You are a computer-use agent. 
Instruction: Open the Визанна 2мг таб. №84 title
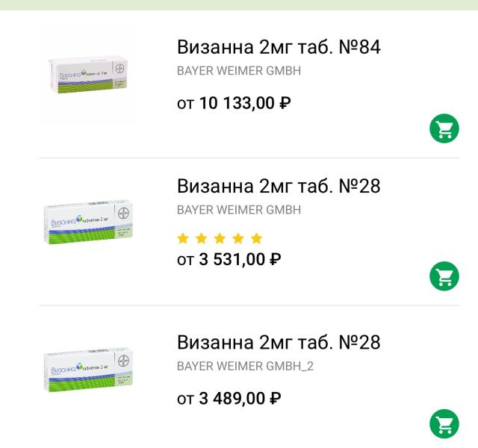pos(279,47)
